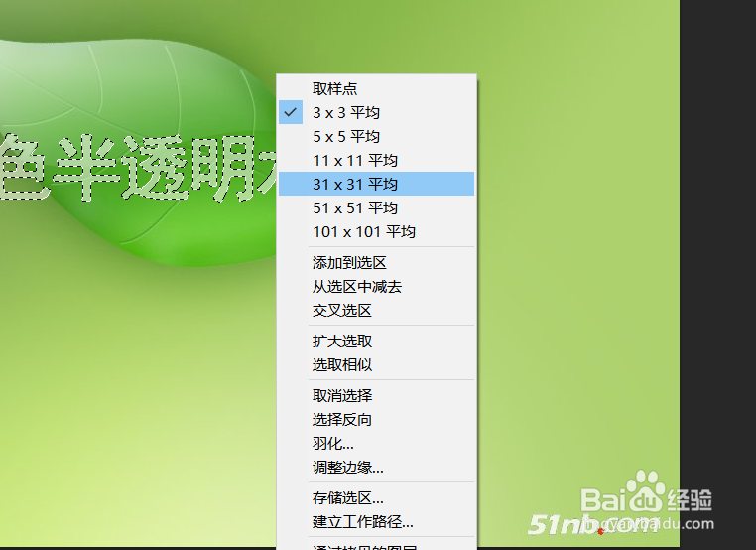Select the 11 x 11 平均 sample size
Viewport: 756px width, 550px height.
pyautogui.click(x=377, y=160)
